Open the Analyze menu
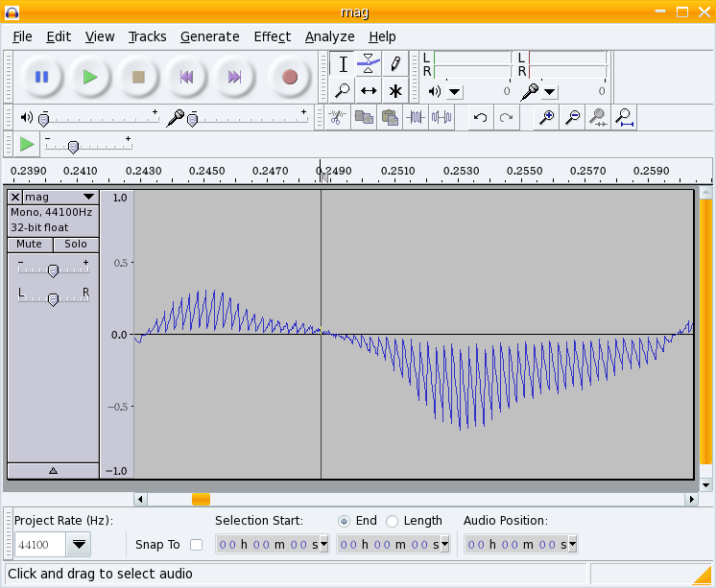Image resolution: width=716 pixels, height=588 pixels. (329, 36)
